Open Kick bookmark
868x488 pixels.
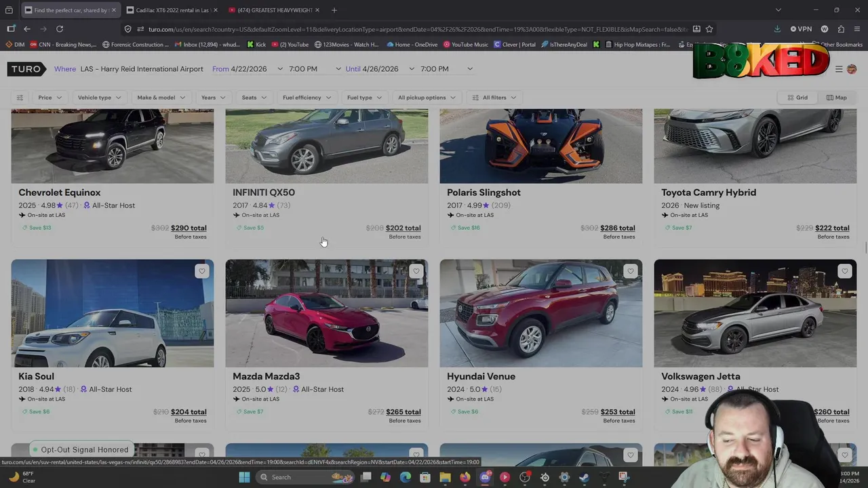point(256,45)
